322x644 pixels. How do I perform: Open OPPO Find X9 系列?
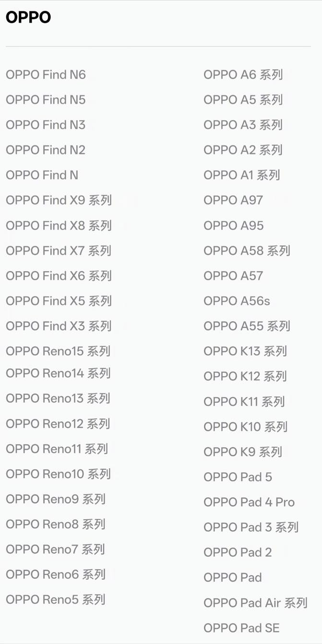click(59, 201)
